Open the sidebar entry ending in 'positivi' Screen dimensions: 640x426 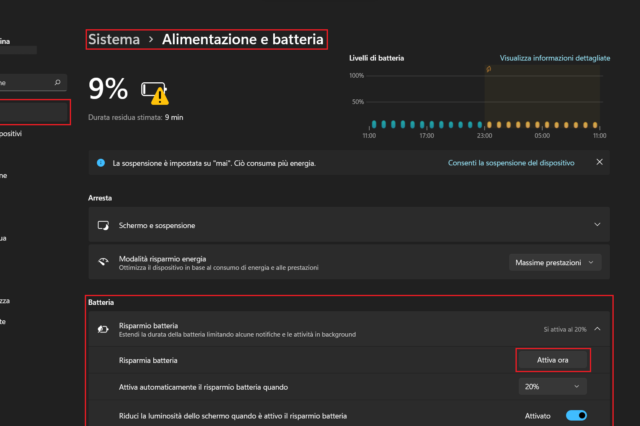[x=12, y=133]
